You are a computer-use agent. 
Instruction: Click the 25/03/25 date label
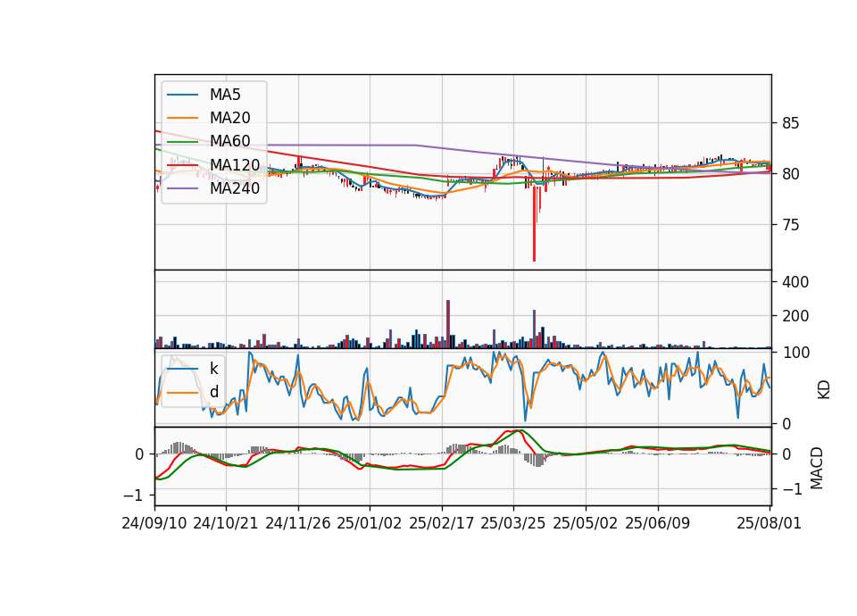(513, 523)
